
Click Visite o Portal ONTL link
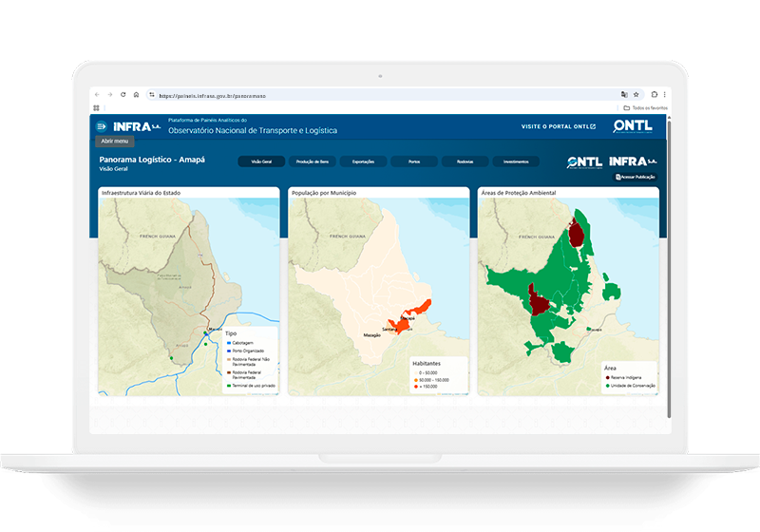559,126
